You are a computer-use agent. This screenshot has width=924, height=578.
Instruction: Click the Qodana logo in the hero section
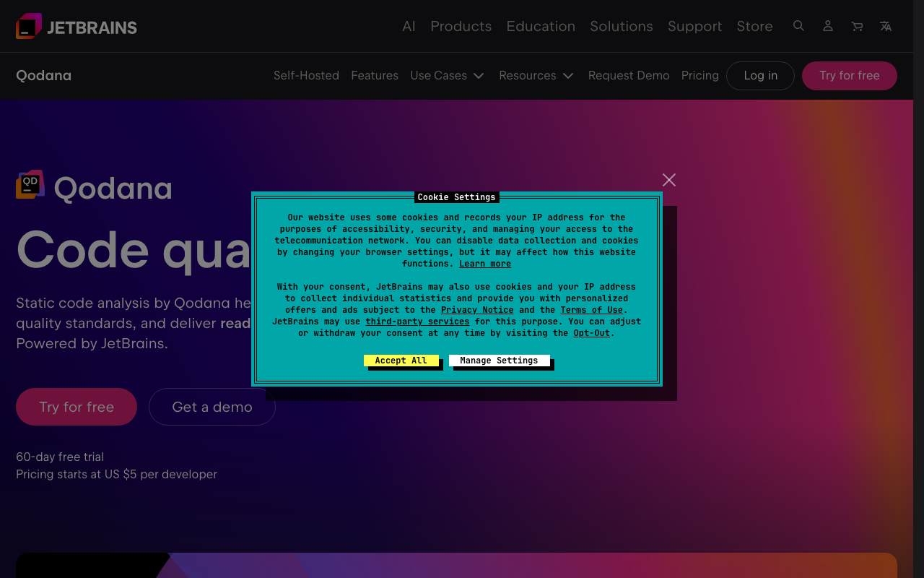pyautogui.click(x=30, y=184)
